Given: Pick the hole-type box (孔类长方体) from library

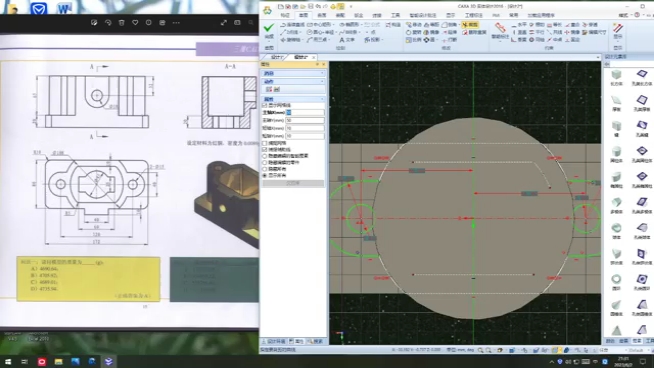Looking at the screenshot, I should pos(642,78).
